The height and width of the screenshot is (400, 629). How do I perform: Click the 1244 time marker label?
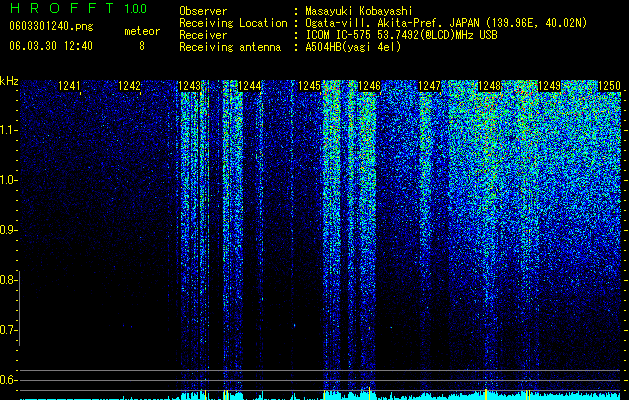click(x=249, y=86)
